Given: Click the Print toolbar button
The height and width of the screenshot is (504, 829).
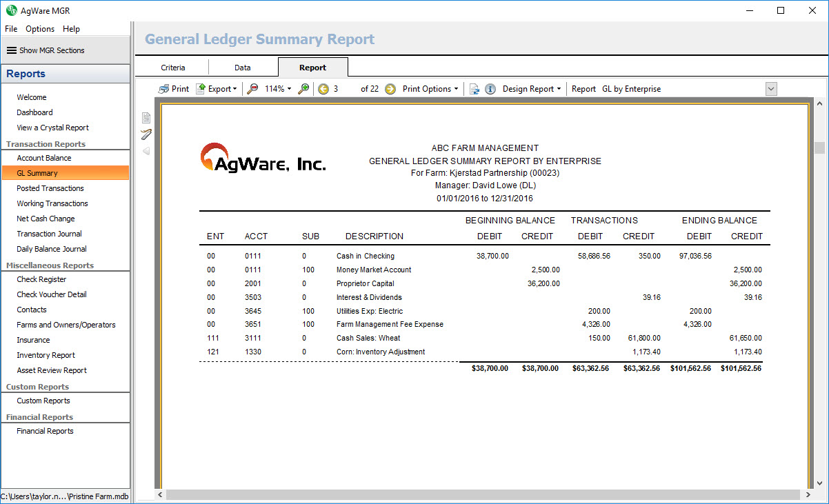Looking at the screenshot, I should (173, 89).
